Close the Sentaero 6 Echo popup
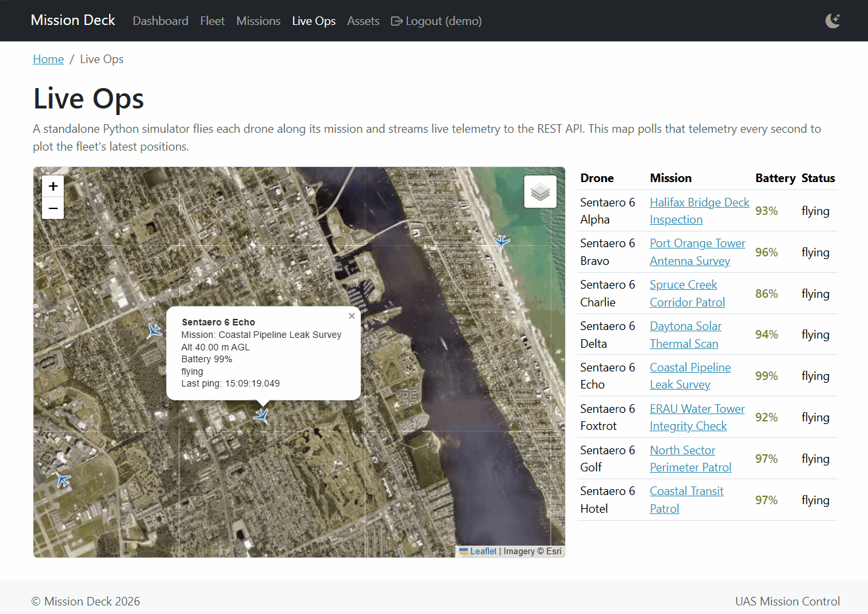The width and height of the screenshot is (868, 614). [x=352, y=316]
